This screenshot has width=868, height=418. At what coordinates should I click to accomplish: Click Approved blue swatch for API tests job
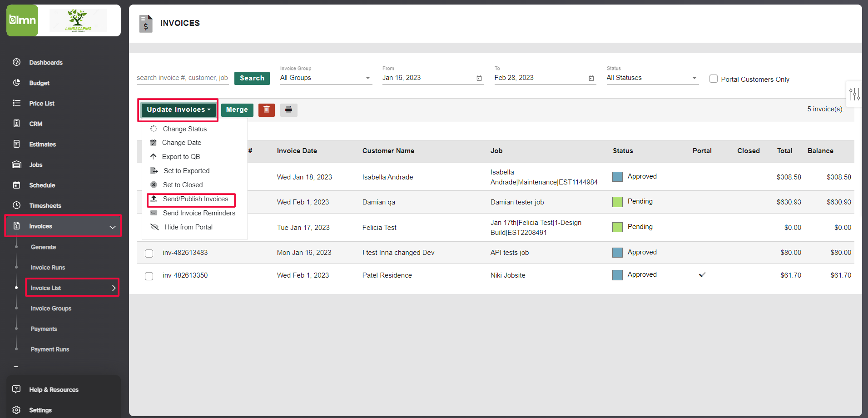(x=617, y=253)
